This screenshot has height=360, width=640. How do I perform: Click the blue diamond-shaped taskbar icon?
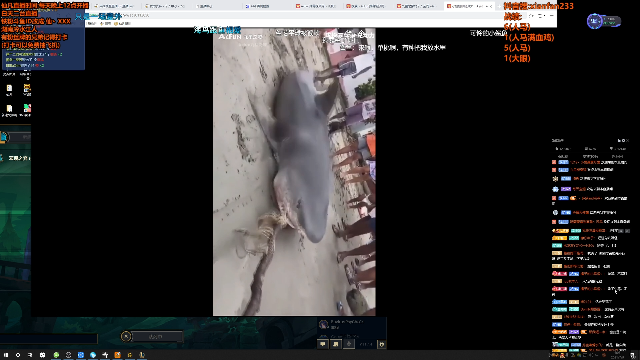[x=93, y=355]
